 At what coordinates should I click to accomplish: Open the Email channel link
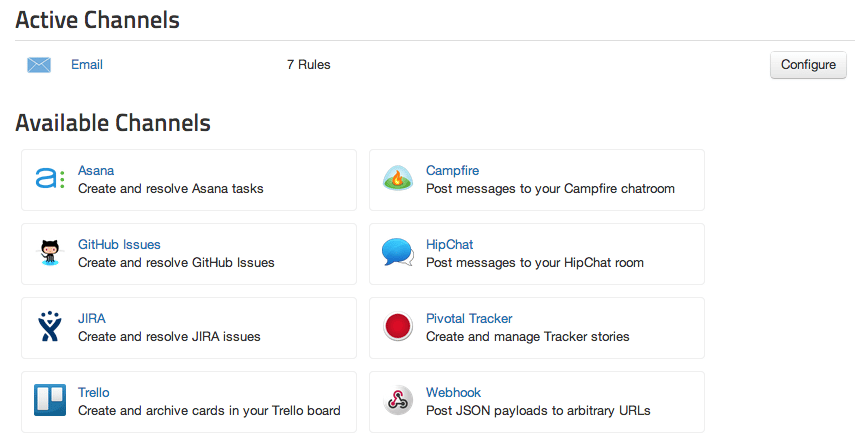87,65
